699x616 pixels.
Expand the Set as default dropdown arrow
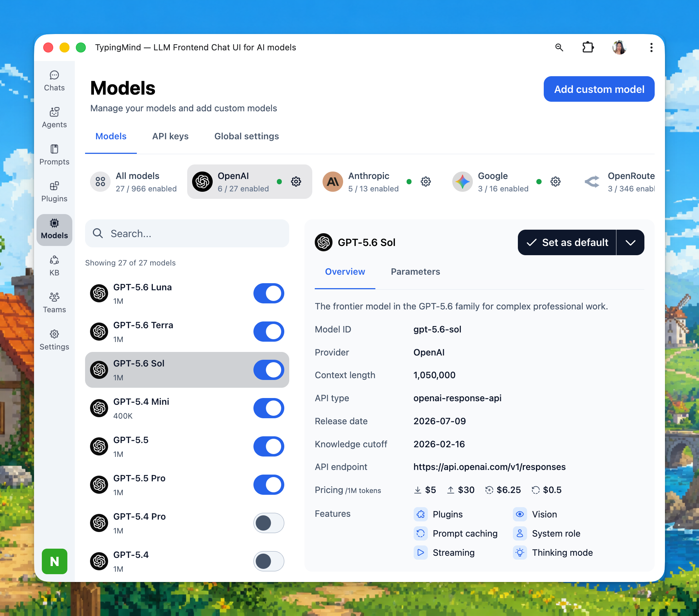click(x=630, y=242)
